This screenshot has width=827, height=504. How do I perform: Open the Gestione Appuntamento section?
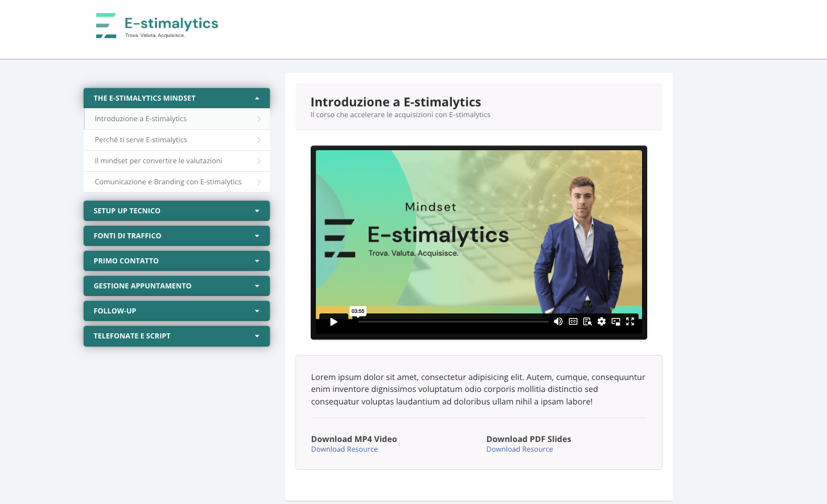176,286
